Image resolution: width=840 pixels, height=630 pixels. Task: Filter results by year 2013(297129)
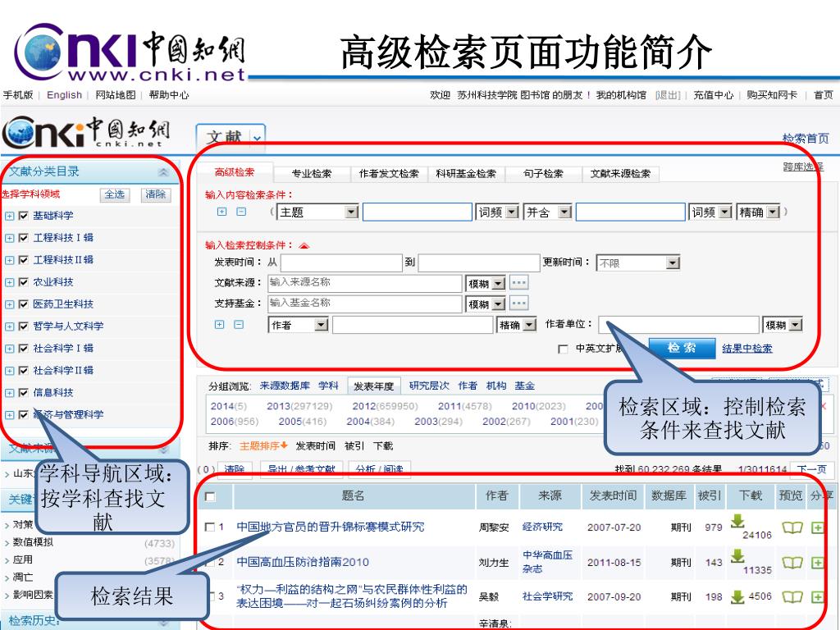coord(299,406)
